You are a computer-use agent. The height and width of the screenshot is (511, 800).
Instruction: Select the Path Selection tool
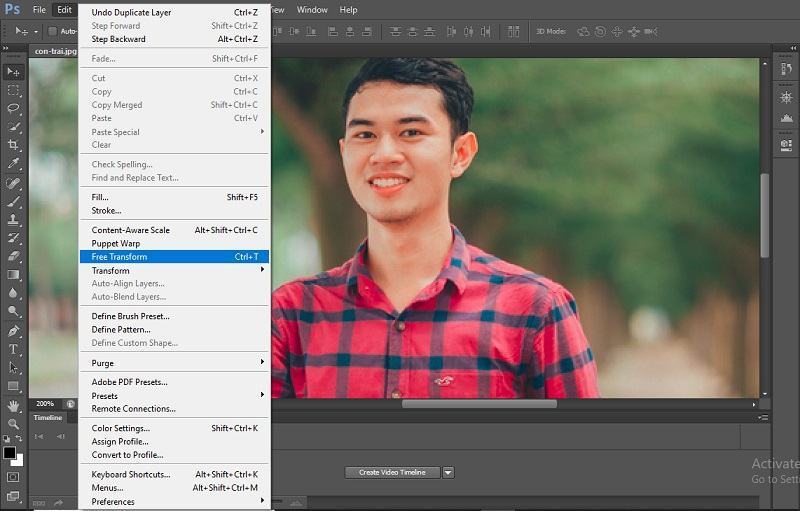pos(13,367)
